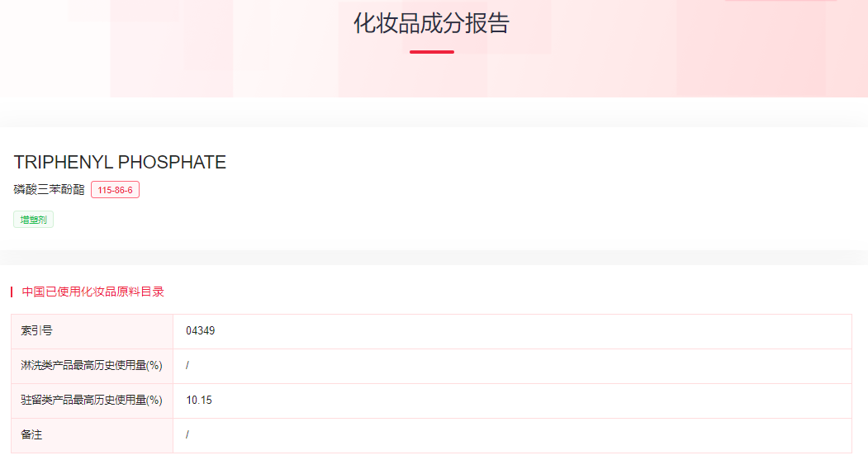
Task: Click the slash value in 备注 row
Action: pos(188,434)
